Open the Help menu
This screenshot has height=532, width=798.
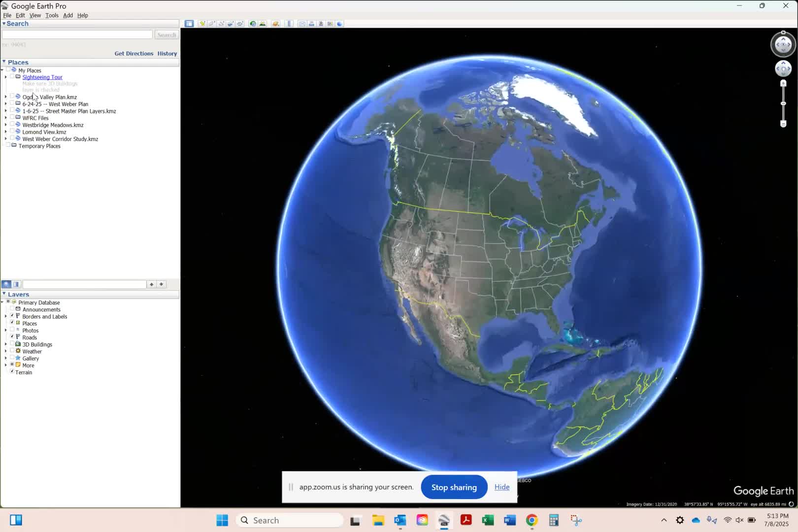[x=83, y=15]
